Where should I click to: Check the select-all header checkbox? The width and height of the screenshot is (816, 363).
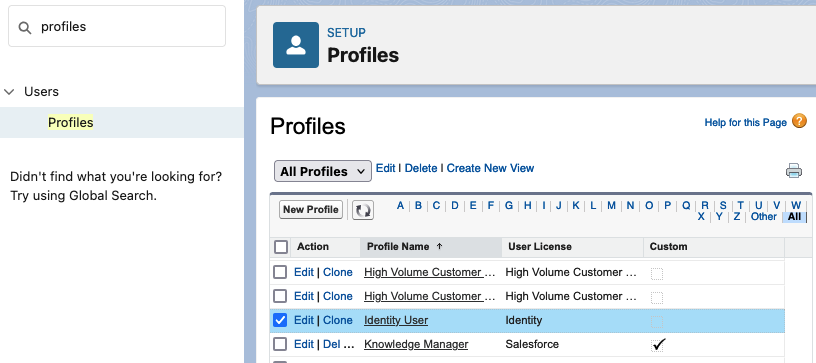pos(281,247)
